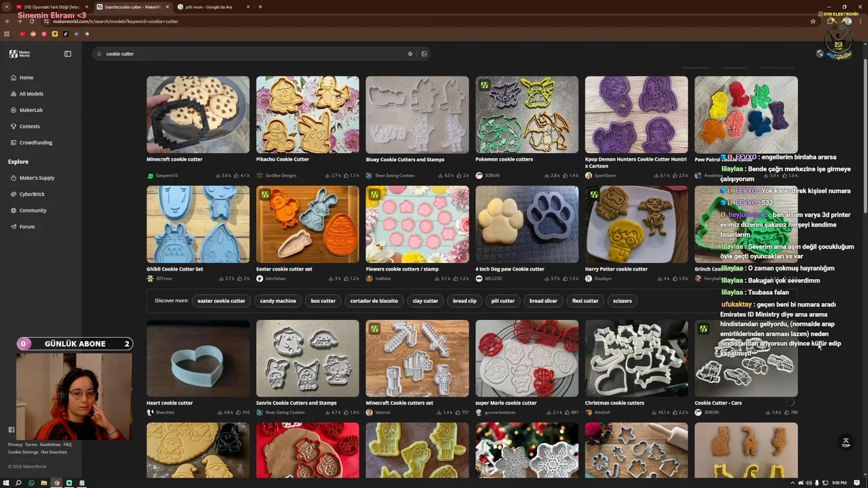This screenshot has height=488, width=868.
Task: Open Bluey Cookie Cutters and Stamps title
Action: (405, 159)
